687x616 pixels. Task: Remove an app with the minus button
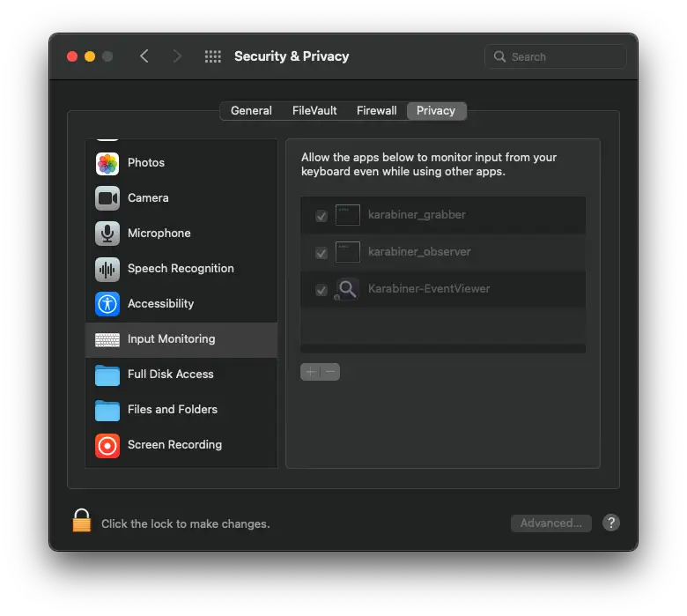[x=330, y=372]
